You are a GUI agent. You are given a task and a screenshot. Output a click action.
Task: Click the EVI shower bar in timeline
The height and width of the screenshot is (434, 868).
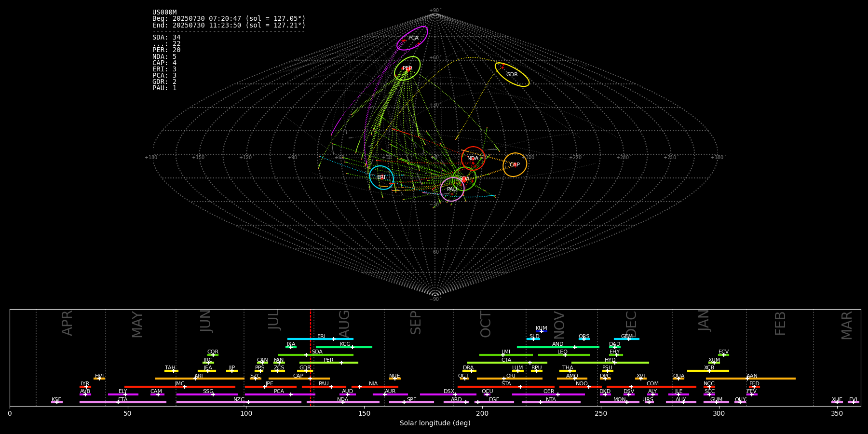854,402
